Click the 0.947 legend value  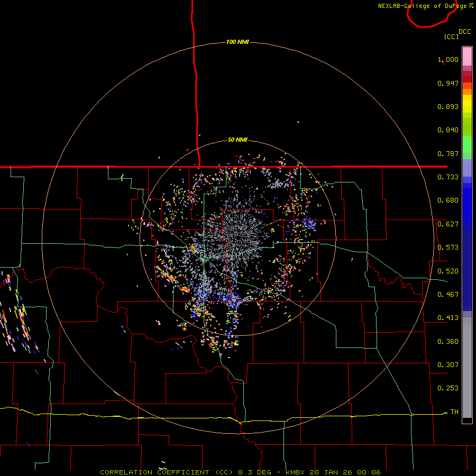click(x=448, y=83)
